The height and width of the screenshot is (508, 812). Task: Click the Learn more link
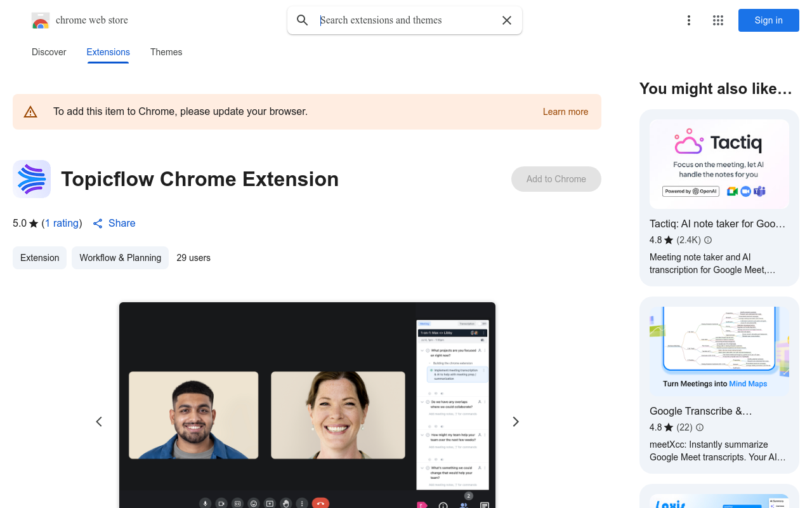pos(565,112)
